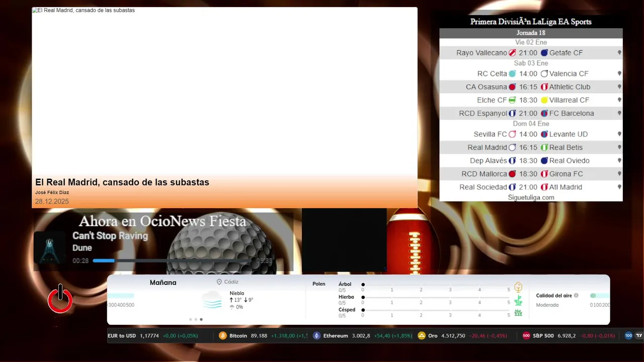Click the EUR to USD ticker entry
The image size is (644, 362).
click(x=153, y=335)
